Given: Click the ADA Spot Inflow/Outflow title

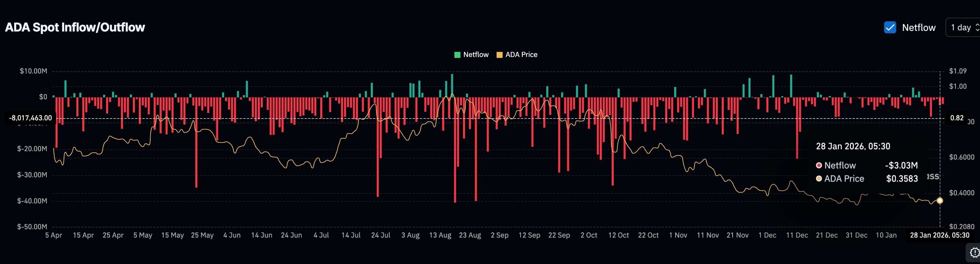Looking at the screenshot, I should 75,27.
